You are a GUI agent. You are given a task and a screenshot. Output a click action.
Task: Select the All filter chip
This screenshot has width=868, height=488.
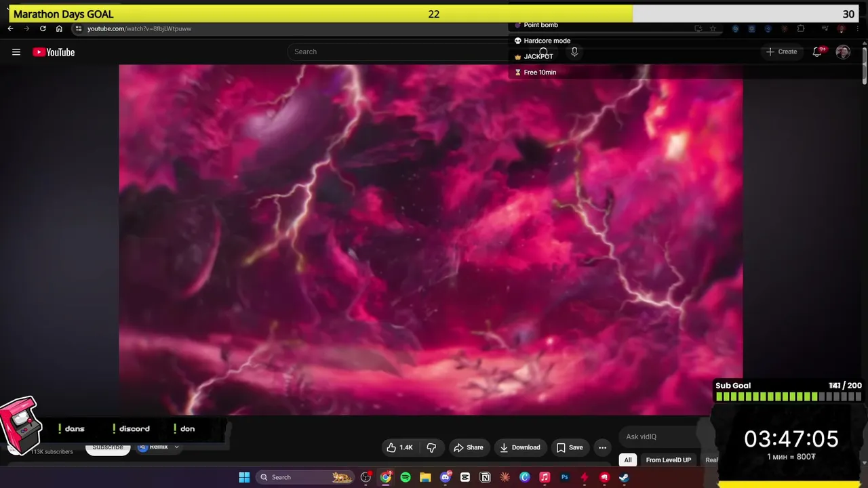tap(628, 460)
